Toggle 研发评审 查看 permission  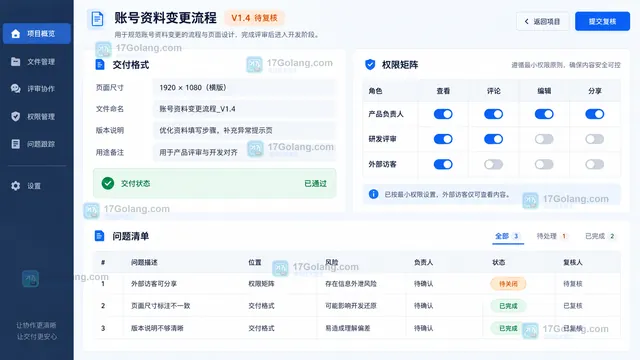(443, 139)
